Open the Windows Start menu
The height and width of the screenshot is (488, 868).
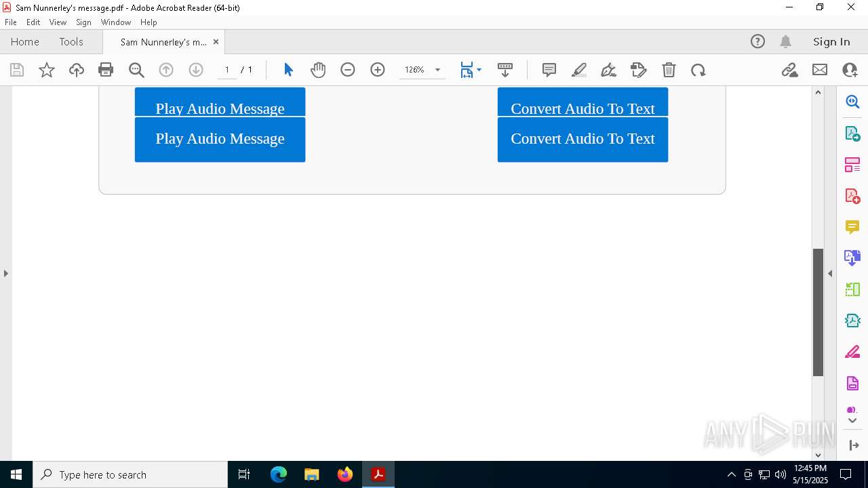(x=16, y=474)
